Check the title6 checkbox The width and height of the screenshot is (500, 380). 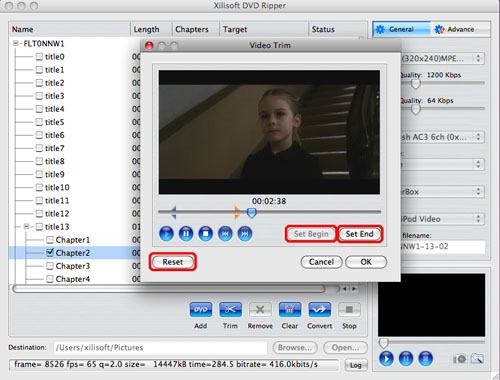pos(39,135)
